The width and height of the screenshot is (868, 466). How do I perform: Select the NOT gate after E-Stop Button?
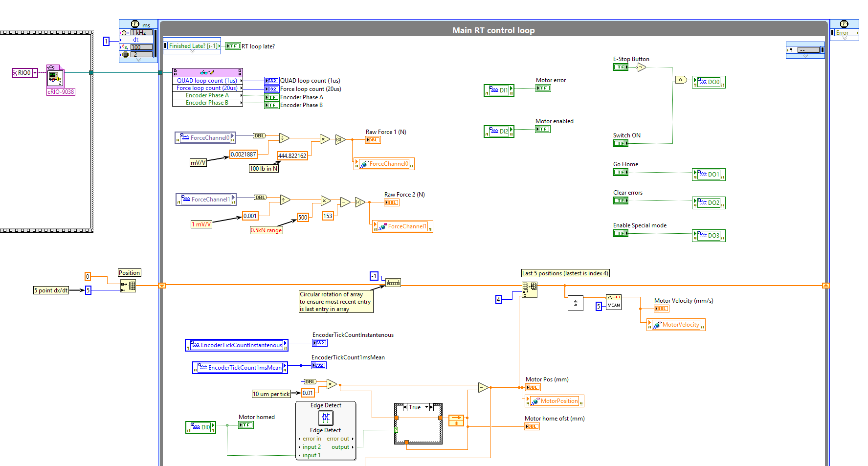642,67
